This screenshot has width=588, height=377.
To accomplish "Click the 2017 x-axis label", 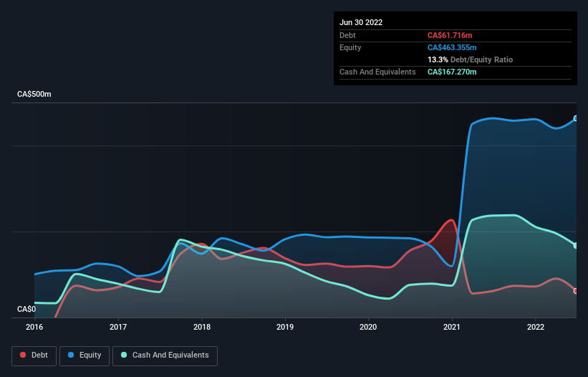I will point(118,327).
